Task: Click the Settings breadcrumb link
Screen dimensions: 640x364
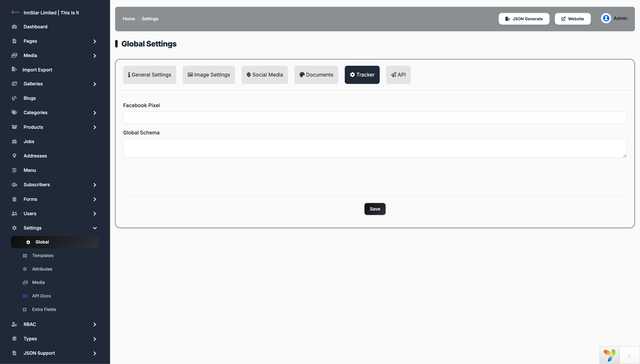Action: pyautogui.click(x=150, y=19)
